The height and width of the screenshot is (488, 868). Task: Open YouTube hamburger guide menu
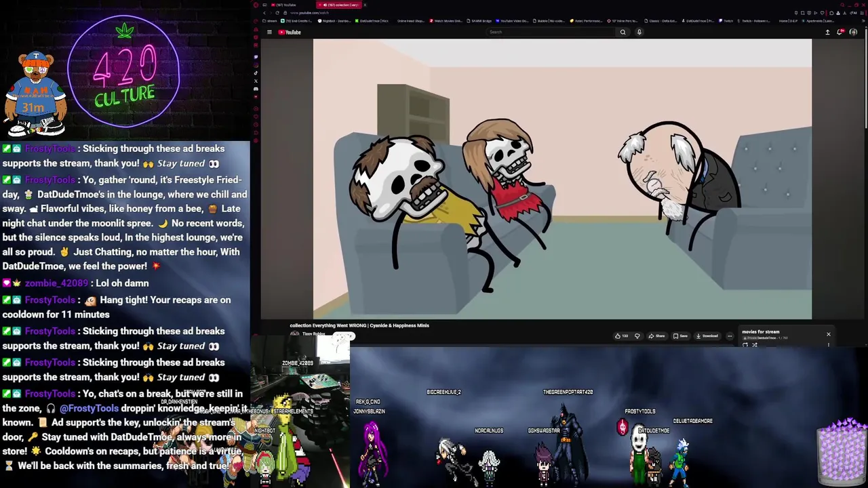(269, 32)
